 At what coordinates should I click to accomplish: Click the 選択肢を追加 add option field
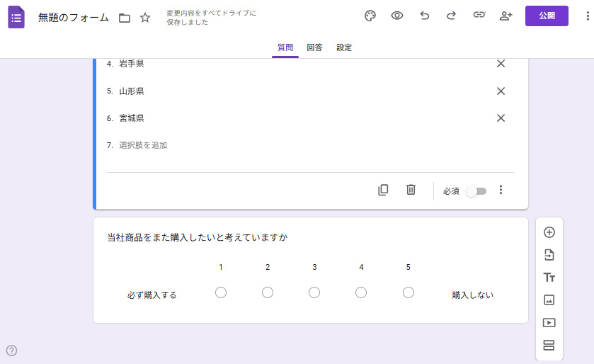tap(143, 145)
